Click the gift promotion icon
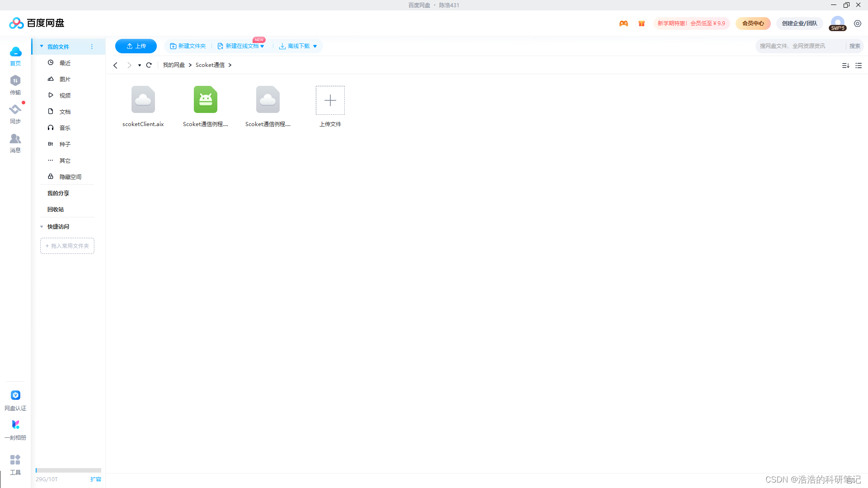 tap(641, 23)
